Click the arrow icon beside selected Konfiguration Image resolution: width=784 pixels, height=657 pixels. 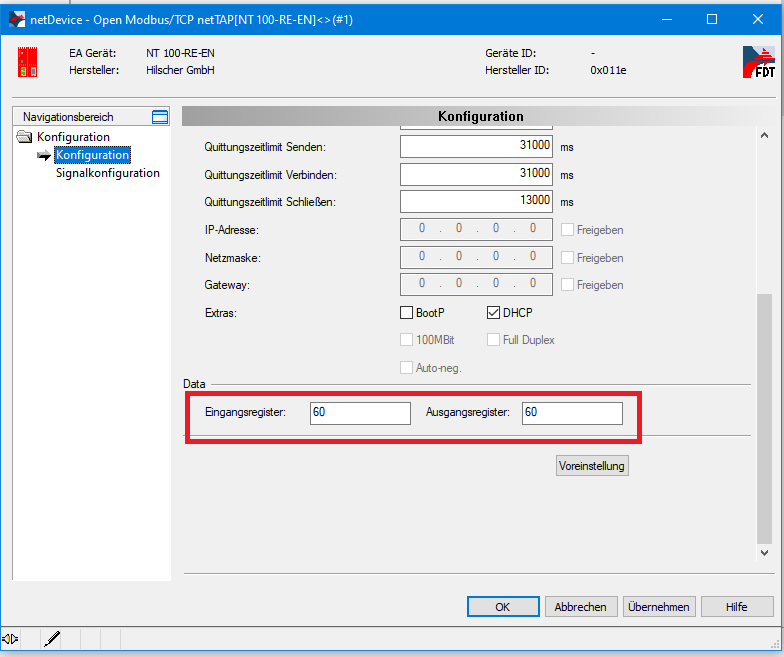coord(44,155)
